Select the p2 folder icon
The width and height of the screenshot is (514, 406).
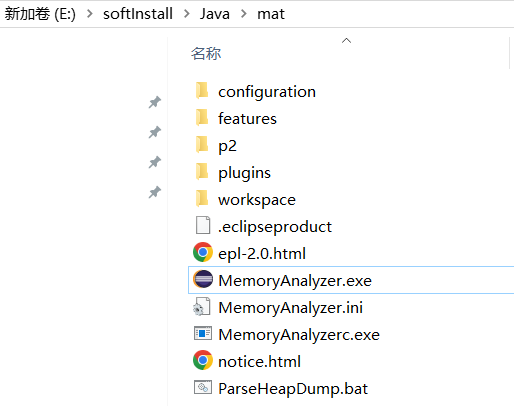(x=202, y=145)
